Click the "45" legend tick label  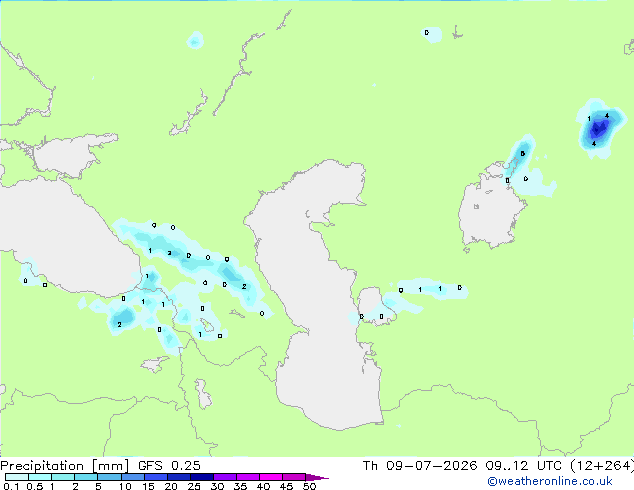point(286,486)
